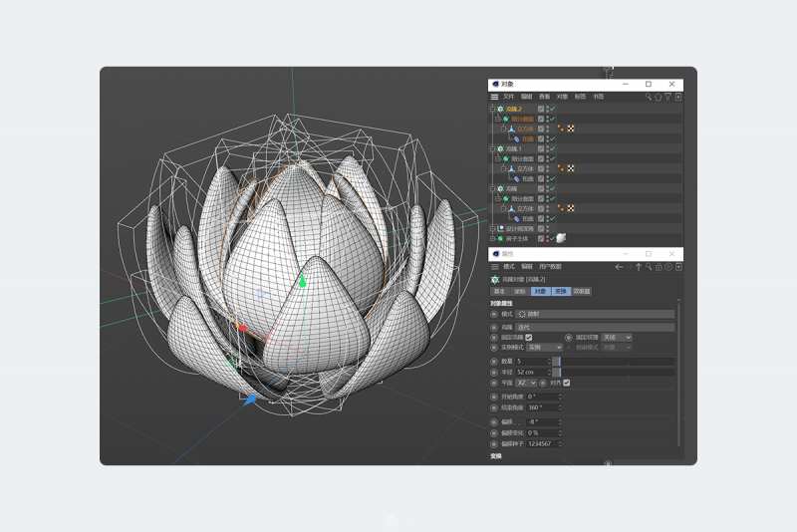Toggle the 对齐 checkbox
Viewport: 797px width, 532px height.
click(567, 383)
